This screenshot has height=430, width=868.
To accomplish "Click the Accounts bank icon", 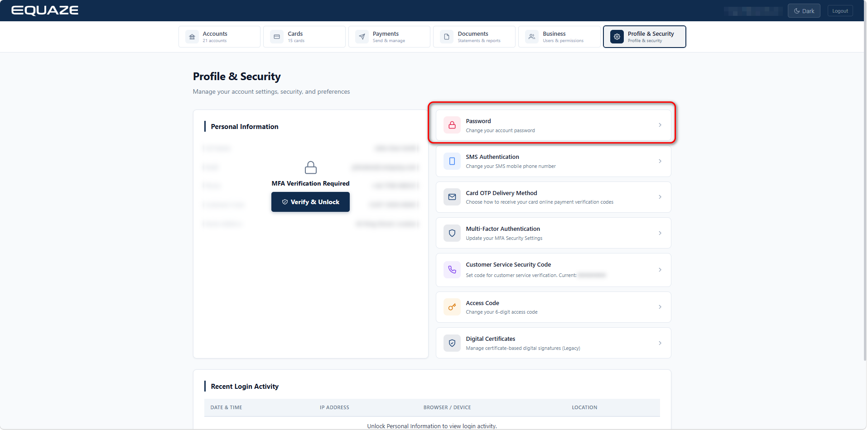I will coord(192,37).
